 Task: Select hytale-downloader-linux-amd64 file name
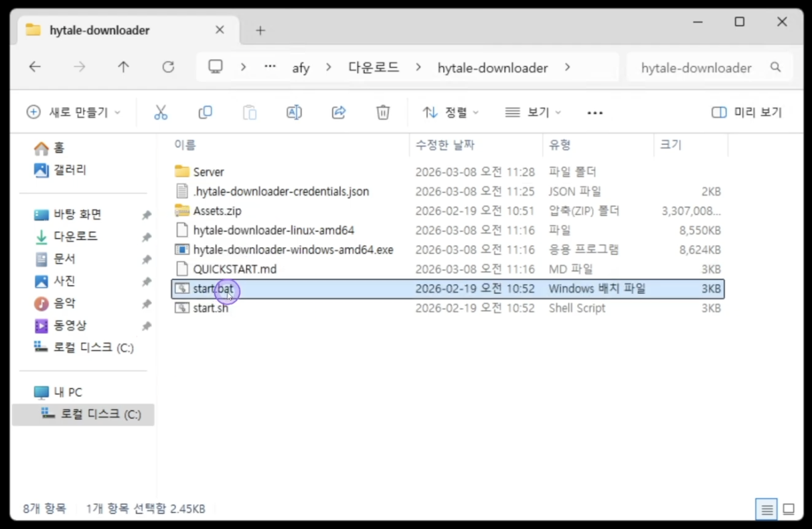tap(274, 230)
